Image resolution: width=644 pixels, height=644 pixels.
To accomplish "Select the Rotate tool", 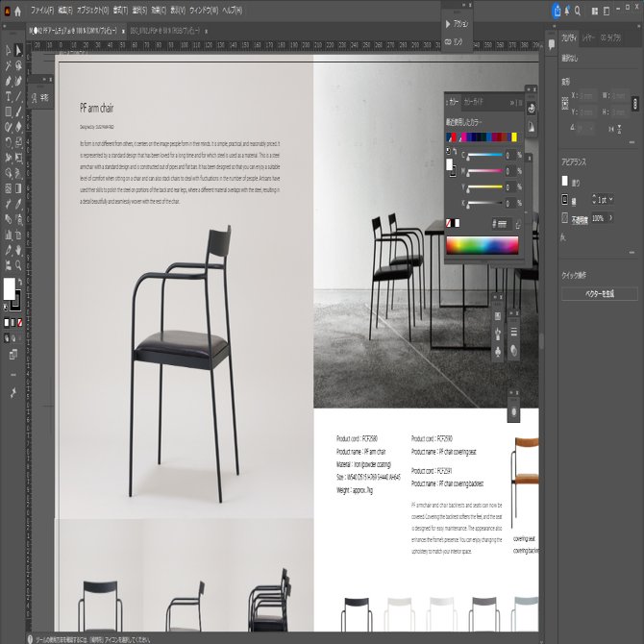I will (x=9, y=142).
